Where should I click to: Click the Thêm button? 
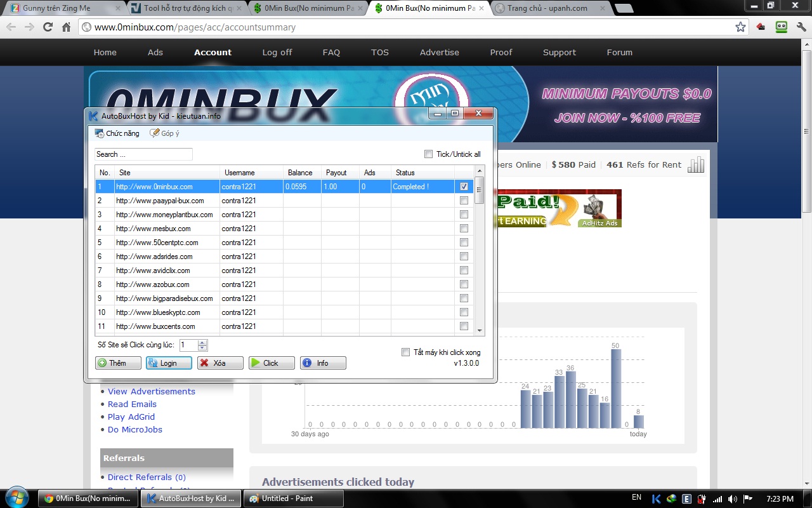coord(118,363)
